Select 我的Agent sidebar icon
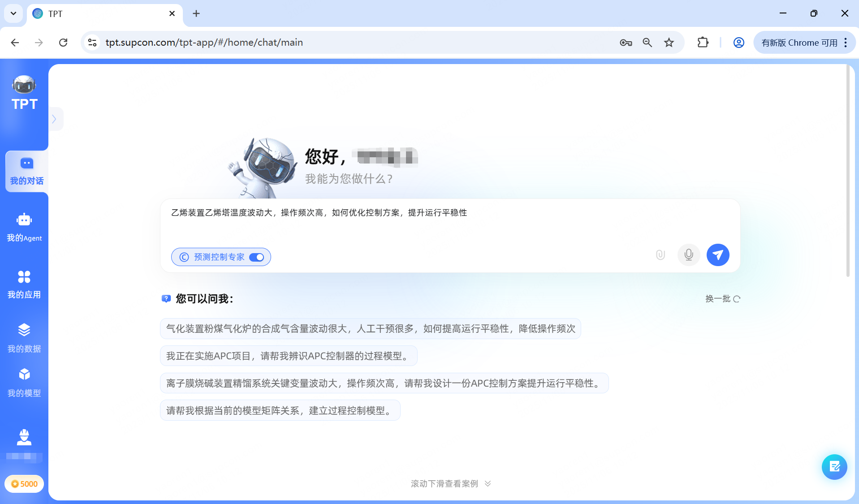The height and width of the screenshot is (504, 859). [x=24, y=228]
